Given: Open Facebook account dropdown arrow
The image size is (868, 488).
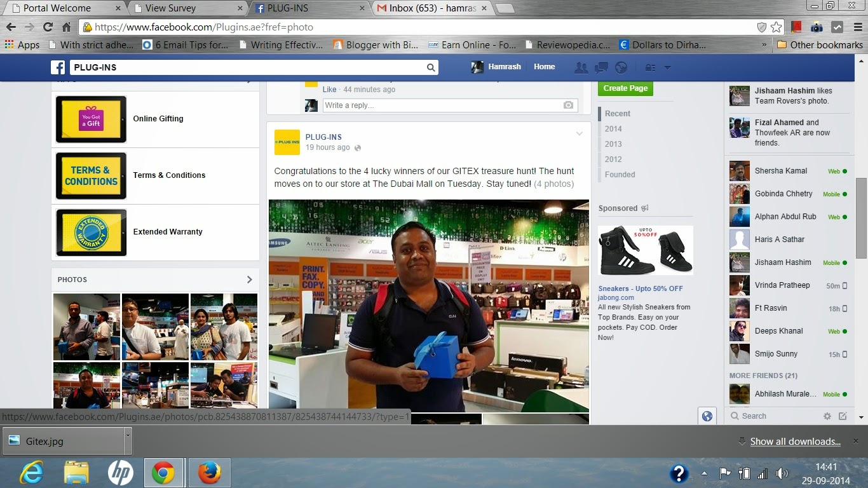Looking at the screenshot, I should click(x=667, y=67).
